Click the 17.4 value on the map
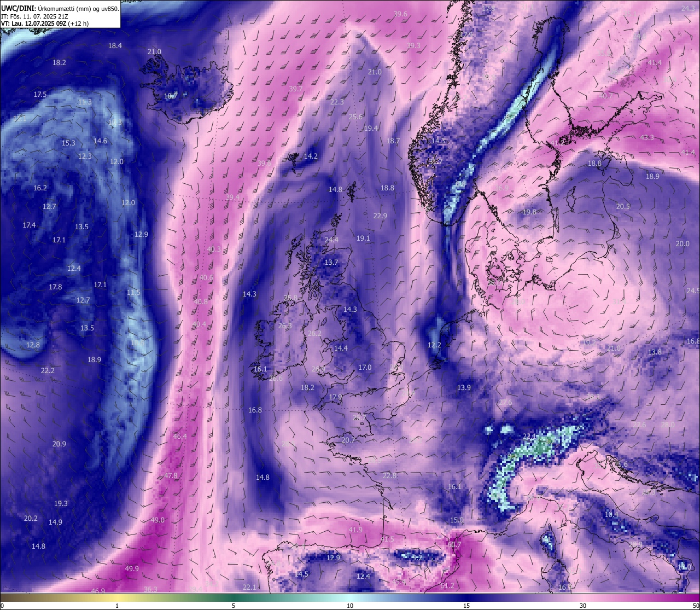Image resolution: width=700 pixels, height=610 pixels. coord(29,225)
